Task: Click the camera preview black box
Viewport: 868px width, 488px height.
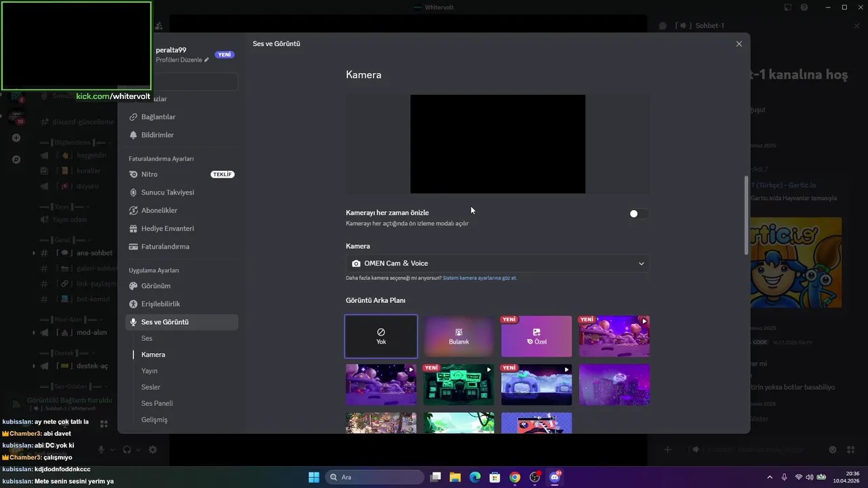Action: coord(498,144)
